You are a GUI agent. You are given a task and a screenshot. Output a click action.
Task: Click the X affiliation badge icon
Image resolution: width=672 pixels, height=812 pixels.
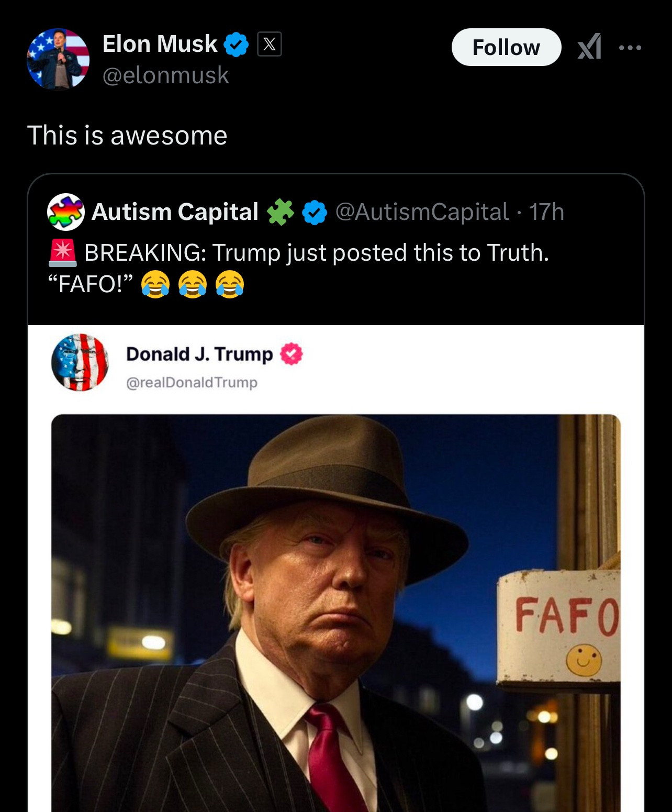(270, 44)
